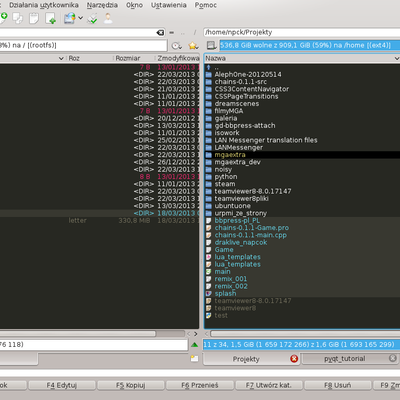
Task: Click the right scroll arrow of left panel scrollbar
Action: tap(196, 333)
